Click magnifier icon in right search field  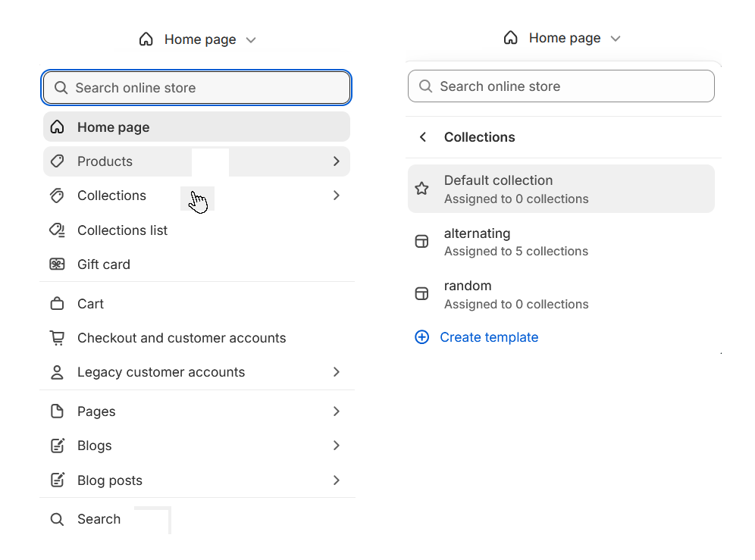point(425,86)
